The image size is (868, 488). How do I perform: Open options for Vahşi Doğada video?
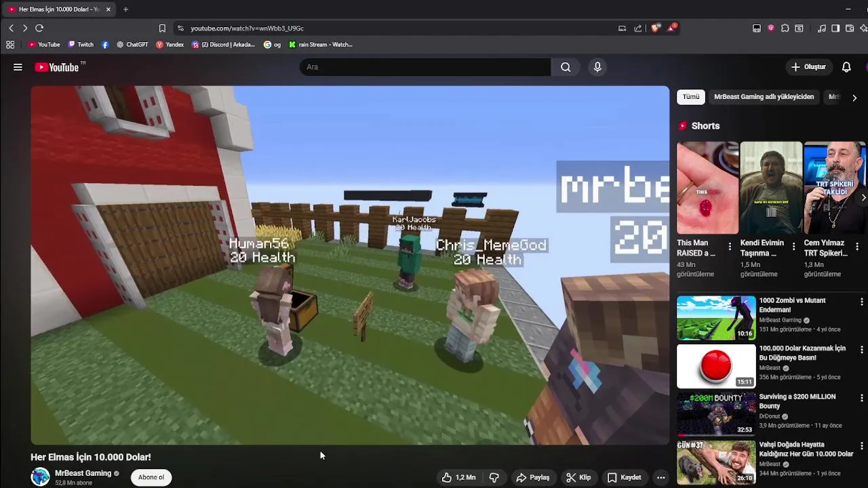tap(862, 446)
